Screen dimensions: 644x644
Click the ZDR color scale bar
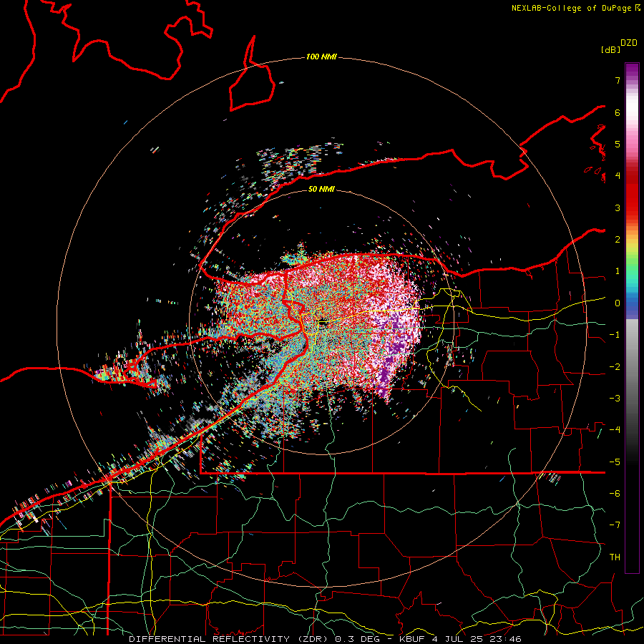coord(632,318)
